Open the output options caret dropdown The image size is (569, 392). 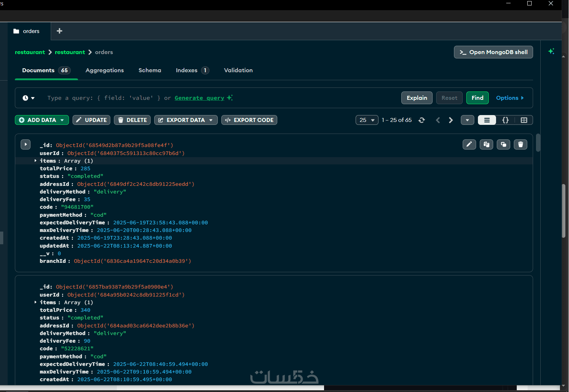(x=467, y=120)
